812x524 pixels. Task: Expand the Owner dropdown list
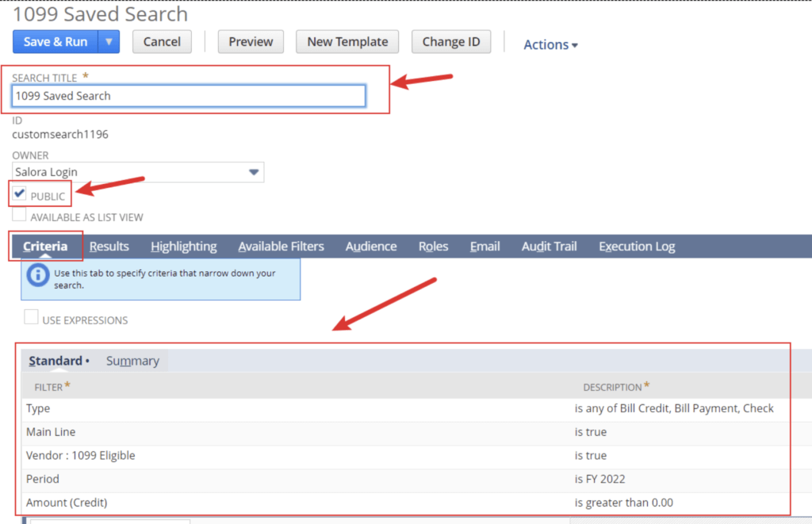click(254, 172)
